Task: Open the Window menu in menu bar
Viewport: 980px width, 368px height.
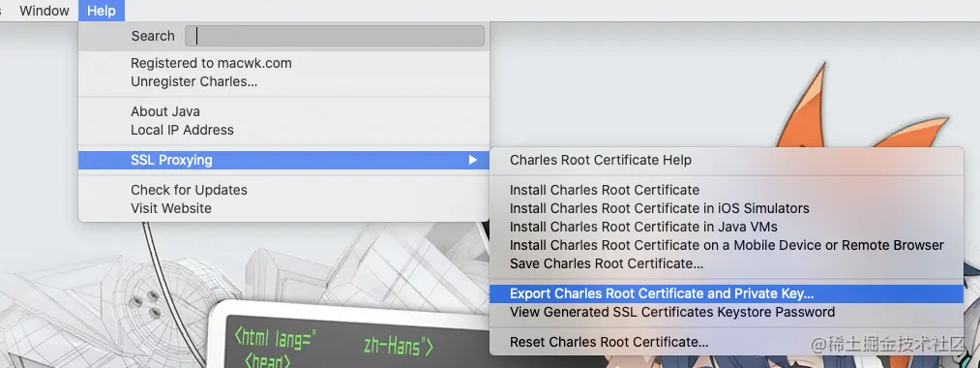Action: pyautogui.click(x=44, y=11)
